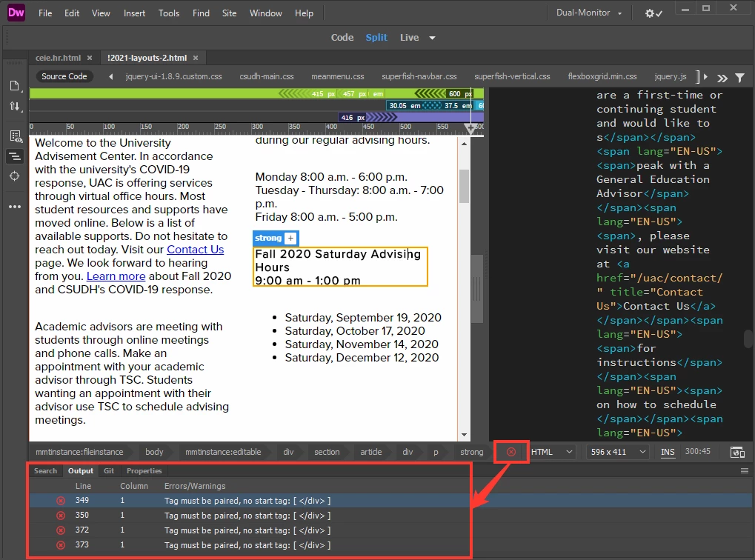The height and width of the screenshot is (560, 755).
Task: Open the Insert menu
Action: point(134,13)
